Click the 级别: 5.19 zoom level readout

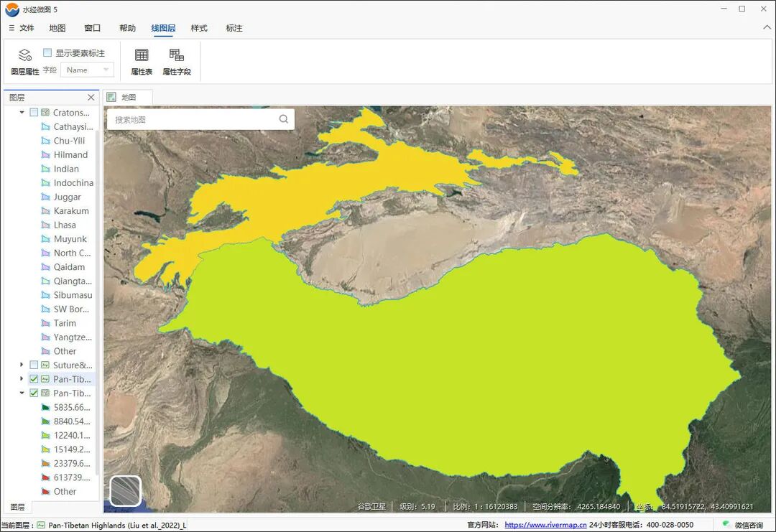417,506
